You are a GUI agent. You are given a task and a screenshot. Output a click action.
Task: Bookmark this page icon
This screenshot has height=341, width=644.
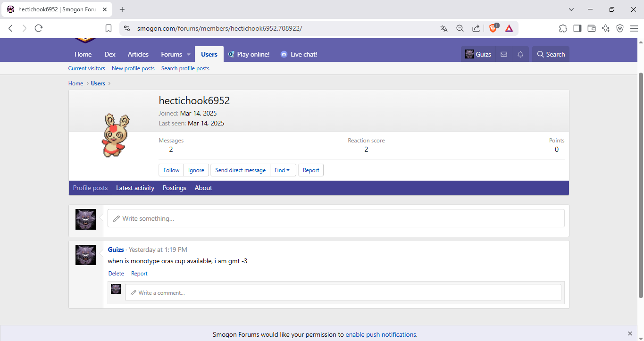(109, 28)
